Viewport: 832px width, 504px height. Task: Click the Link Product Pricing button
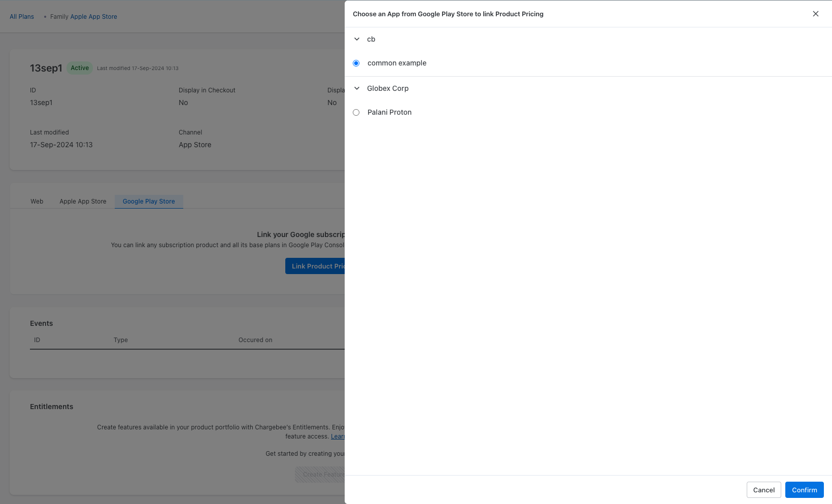click(315, 266)
